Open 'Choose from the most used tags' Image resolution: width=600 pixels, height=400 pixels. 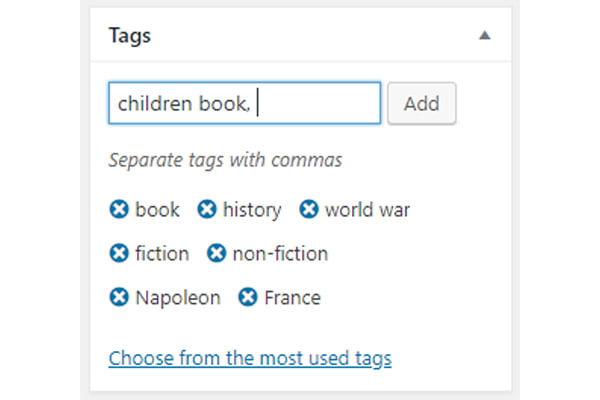coord(250,359)
